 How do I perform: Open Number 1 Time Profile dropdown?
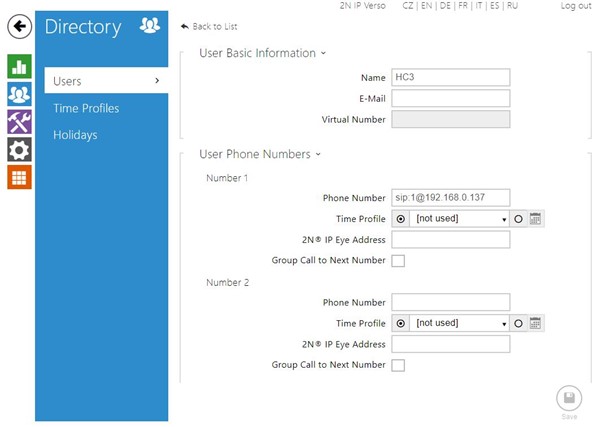[x=460, y=218]
